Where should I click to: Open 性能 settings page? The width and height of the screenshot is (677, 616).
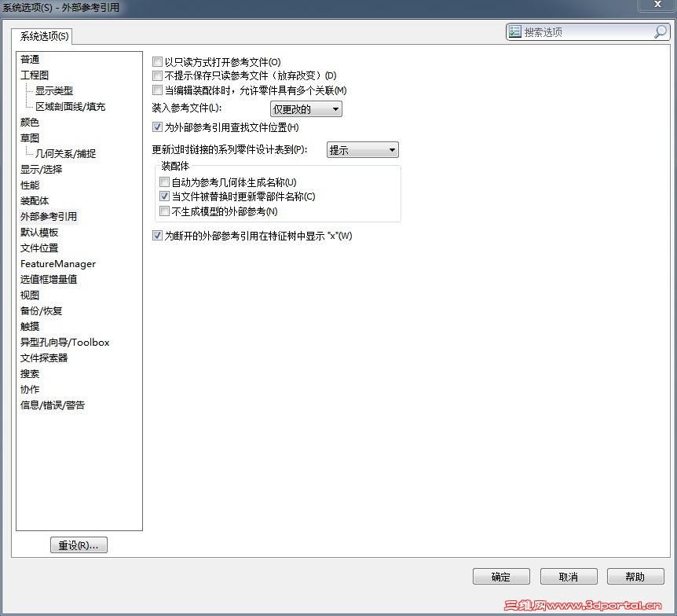tap(30, 185)
